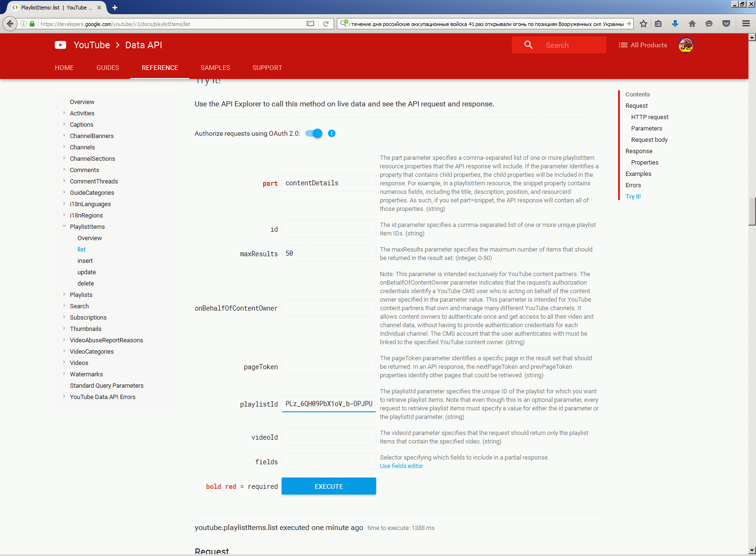Show the bookmarks list icon

658,24
